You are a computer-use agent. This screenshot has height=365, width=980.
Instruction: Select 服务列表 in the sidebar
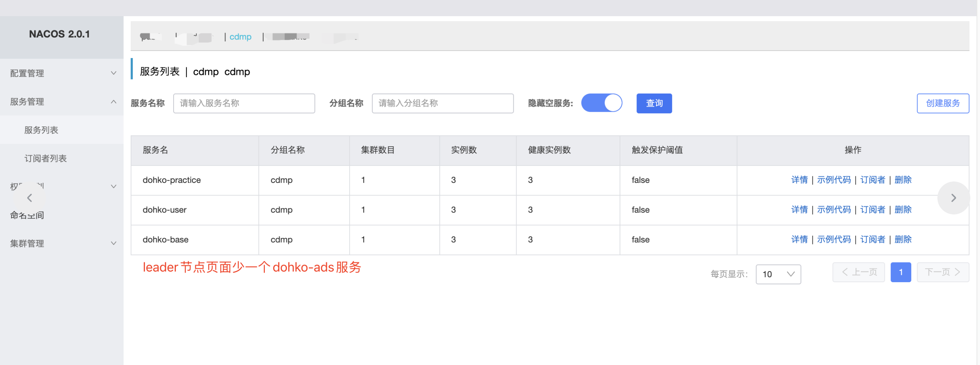click(40, 130)
